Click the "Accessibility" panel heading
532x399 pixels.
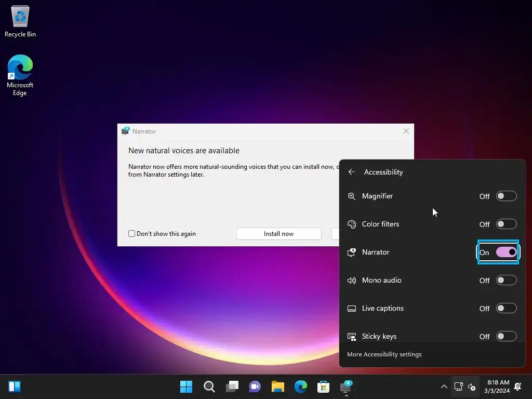click(383, 172)
